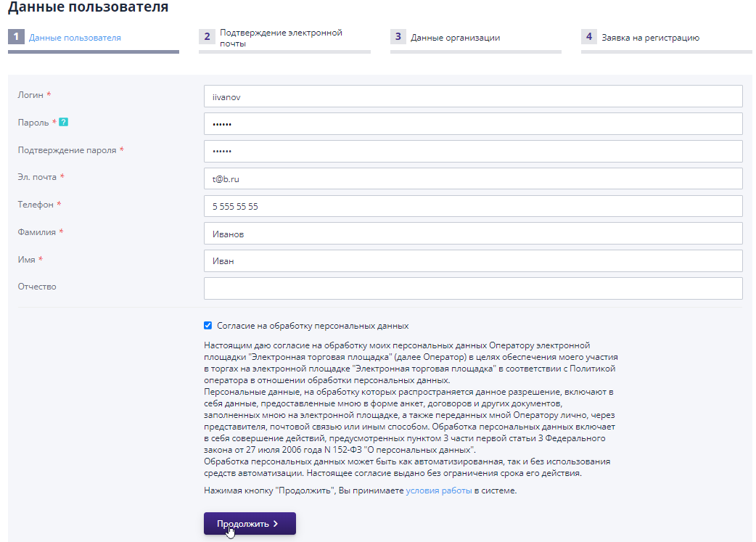Click the Телефон input field
This screenshot has height=542, width=756.
pyautogui.click(x=472, y=205)
